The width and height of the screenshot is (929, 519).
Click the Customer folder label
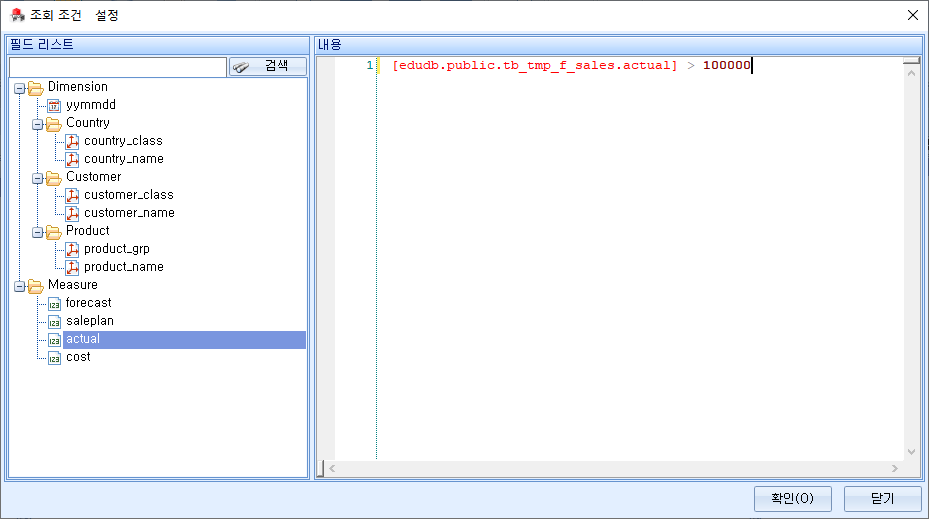pos(94,177)
